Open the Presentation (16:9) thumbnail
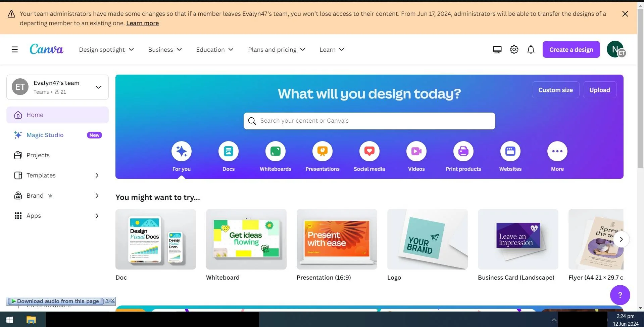The image size is (644, 327). [x=337, y=239]
